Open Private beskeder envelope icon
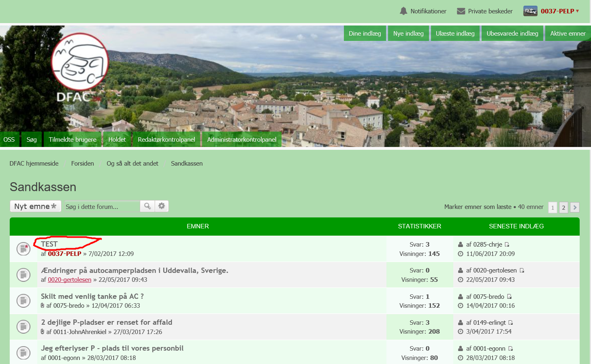The height and width of the screenshot is (364, 591). pyautogui.click(x=461, y=11)
